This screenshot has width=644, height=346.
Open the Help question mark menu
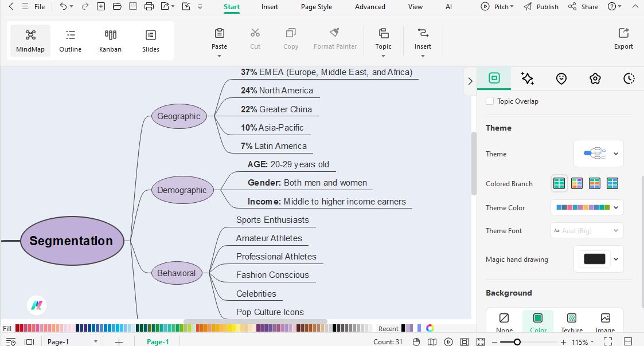614,6
